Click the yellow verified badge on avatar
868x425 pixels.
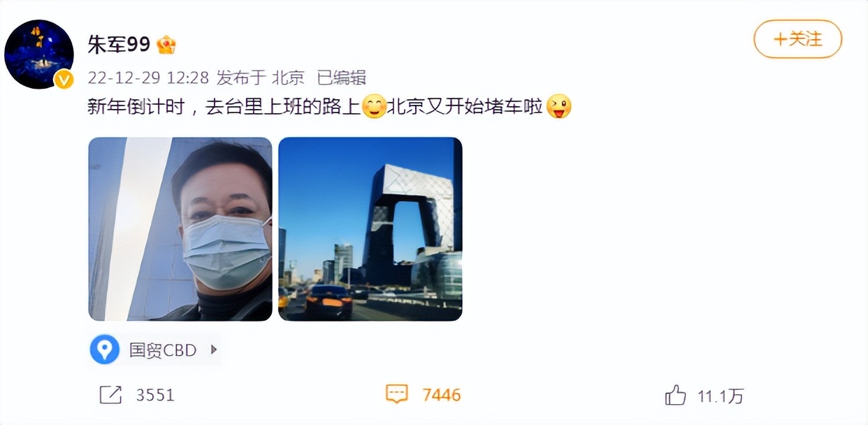tap(64, 80)
